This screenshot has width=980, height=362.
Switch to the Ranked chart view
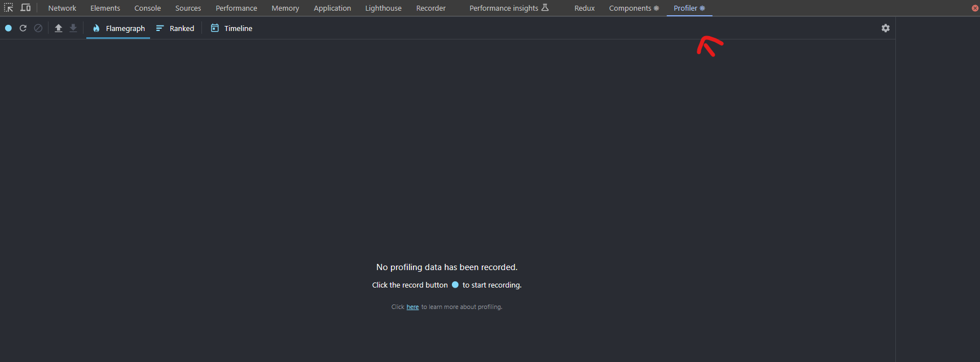(x=175, y=28)
